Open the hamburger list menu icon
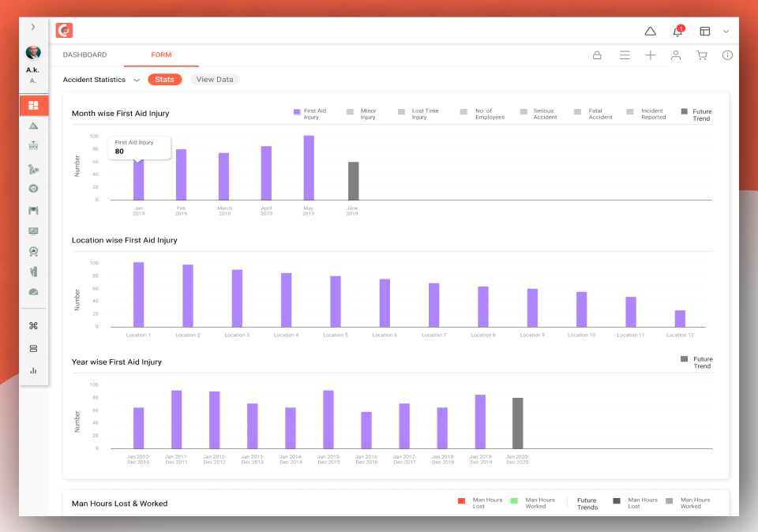This screenshot has height=532, width=758. [625, 55]
